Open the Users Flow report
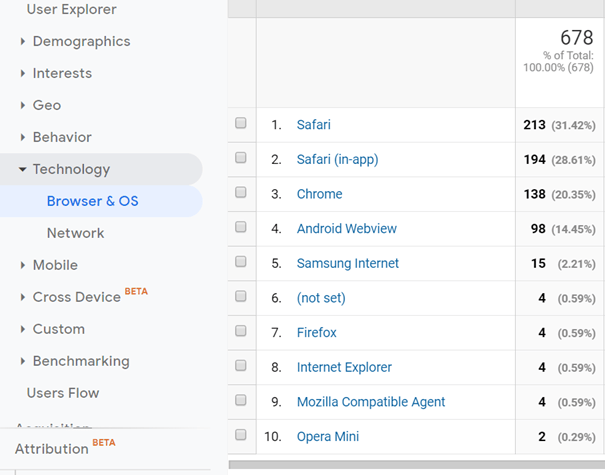The width and height of the screenshot is (605, 475). coord(63,393)
